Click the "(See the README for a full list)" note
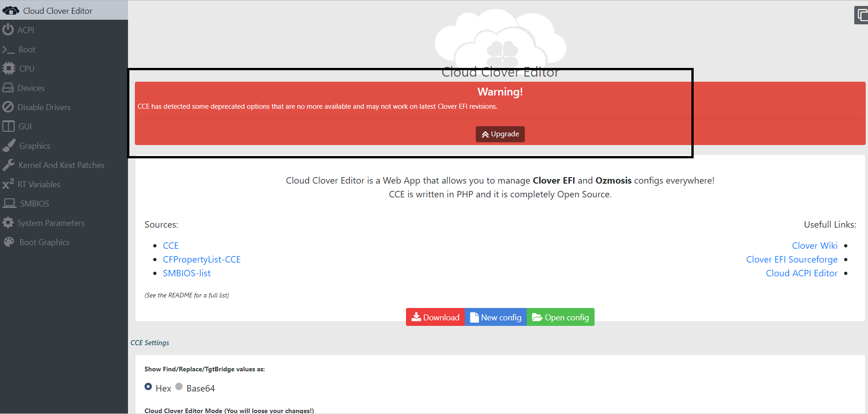 tap(187, 295)
